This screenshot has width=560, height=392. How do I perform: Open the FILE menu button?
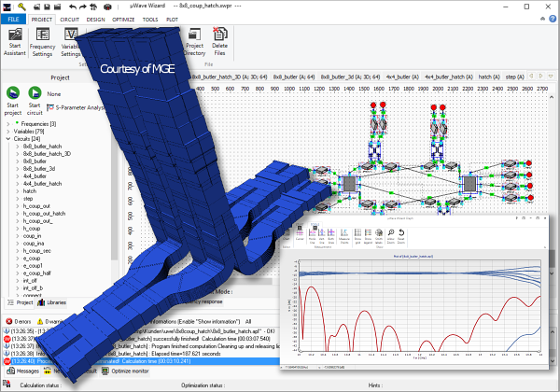point(13,18)
